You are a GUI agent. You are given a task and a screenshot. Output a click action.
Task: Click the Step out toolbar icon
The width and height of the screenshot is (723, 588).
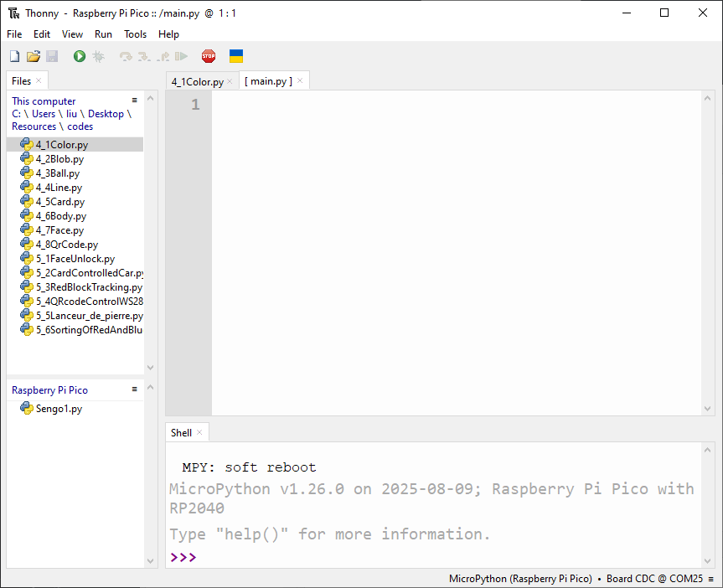click(163, 56)
